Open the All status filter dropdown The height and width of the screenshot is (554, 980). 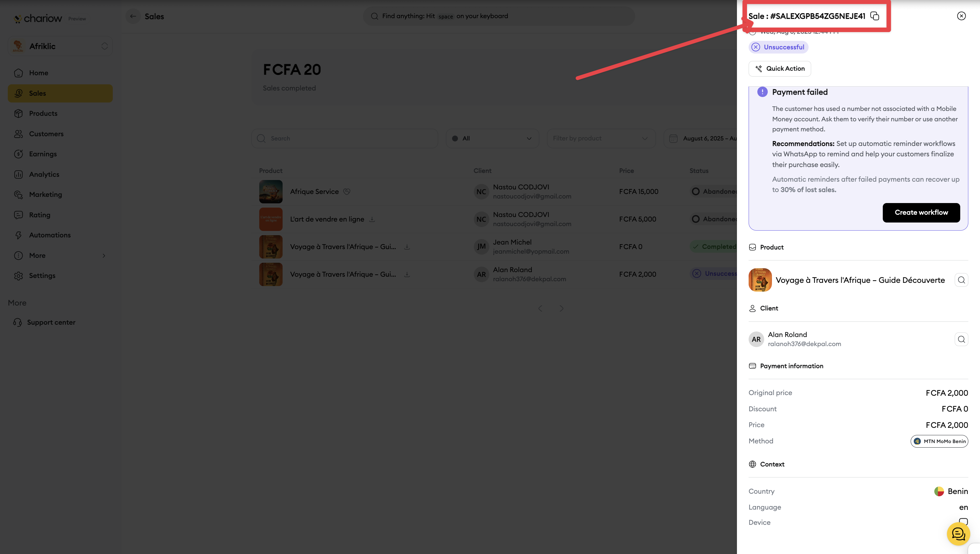(492, 138)
